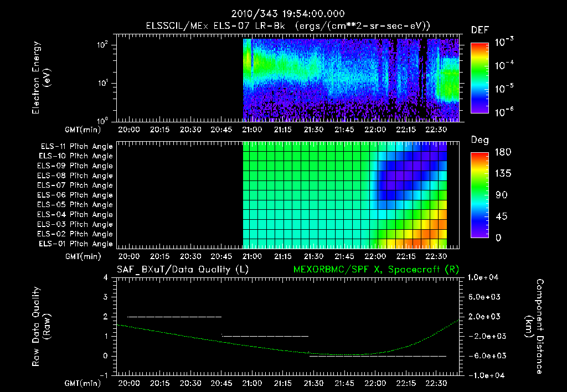The height and width of the screenshot is (392, 567).
Task: Select the SAF_BXuT/Data Quality (L) title
Action: pyautogui.click(x=183, y=270)
